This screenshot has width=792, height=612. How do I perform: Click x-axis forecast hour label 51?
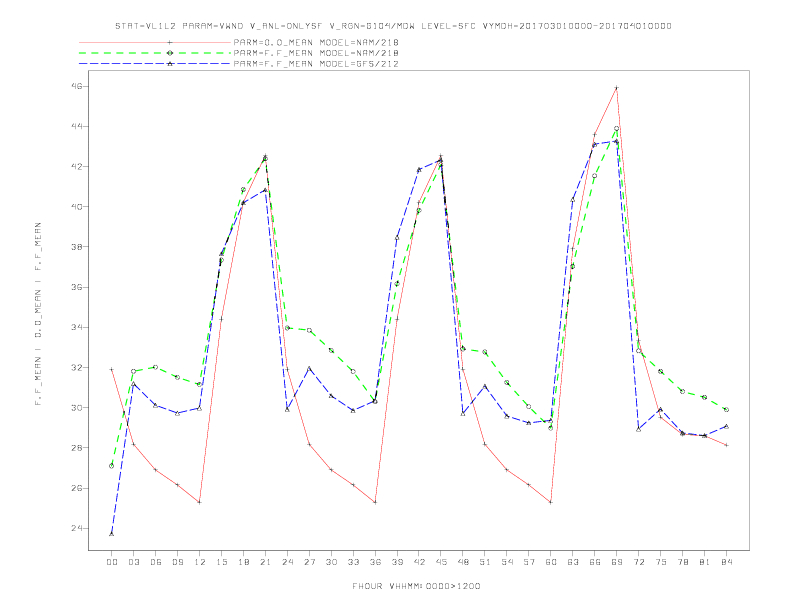click(485, 562)
